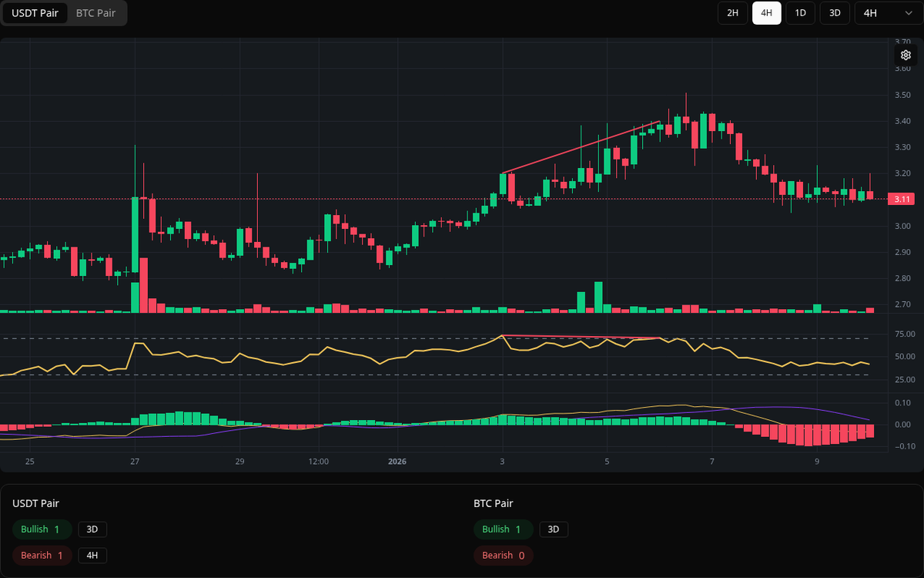Select the 3D timeframe button
This screenshot has width=924, height=578.
(x=834, y=13)
